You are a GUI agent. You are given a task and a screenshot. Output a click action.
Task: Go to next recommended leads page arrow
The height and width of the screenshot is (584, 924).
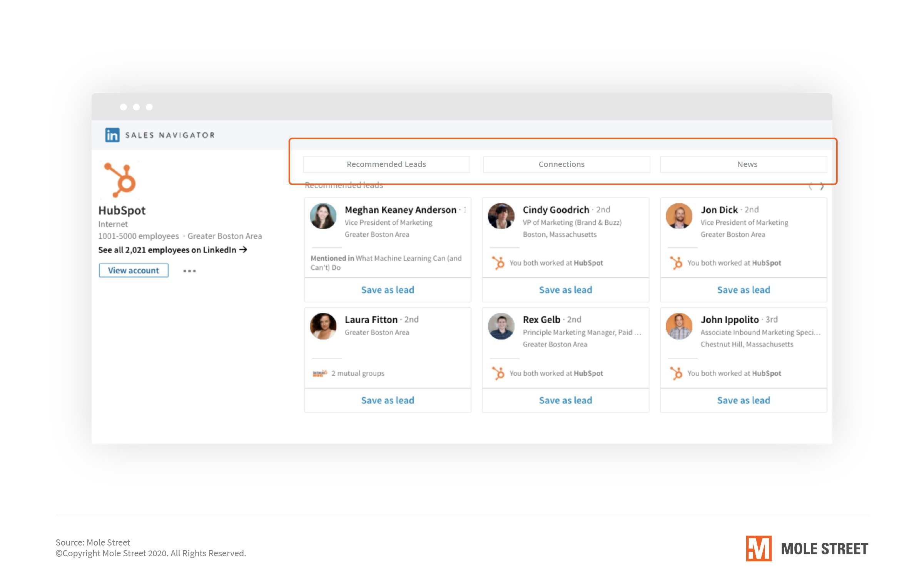tap(822, 186)
